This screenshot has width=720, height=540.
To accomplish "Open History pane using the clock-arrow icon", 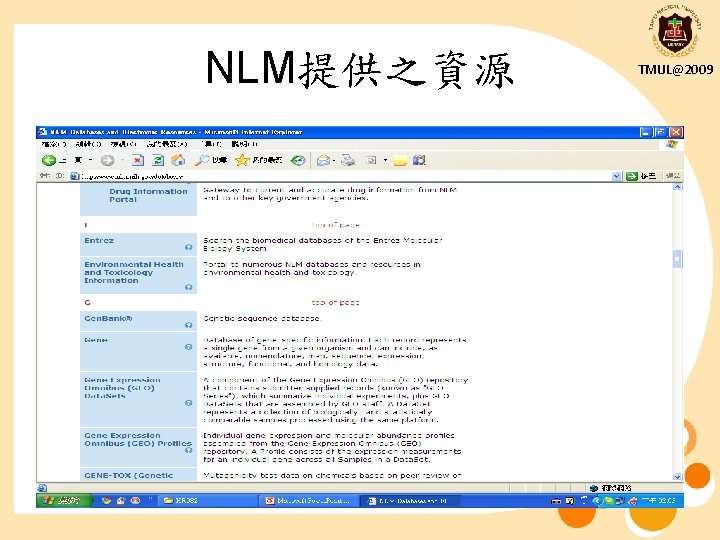I will (x=298, y=160).
